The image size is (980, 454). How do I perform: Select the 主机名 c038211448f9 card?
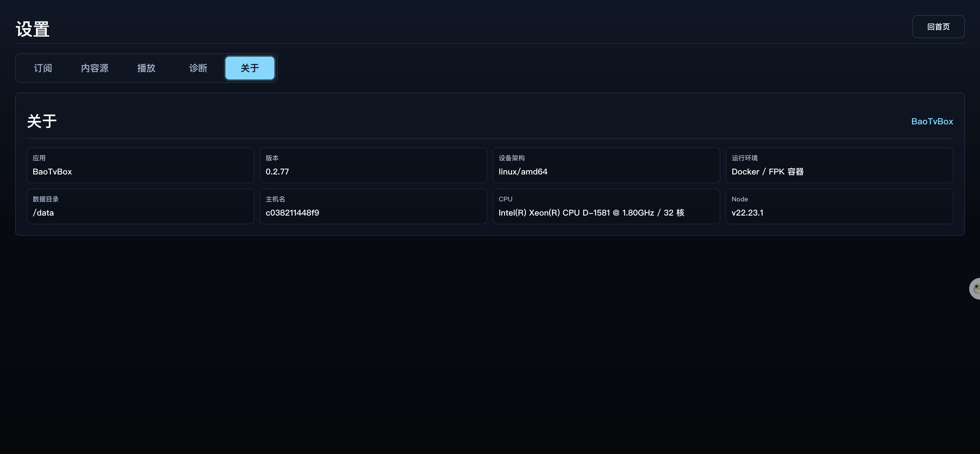pyautogui.click(x=373, y=207)
